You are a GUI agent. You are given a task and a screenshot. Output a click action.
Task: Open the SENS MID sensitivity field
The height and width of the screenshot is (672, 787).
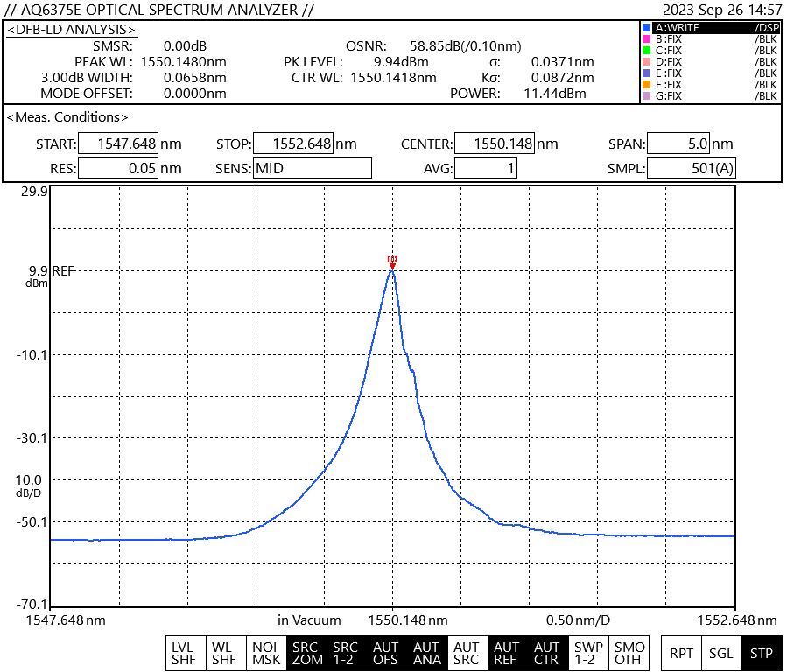click(313, 168)
